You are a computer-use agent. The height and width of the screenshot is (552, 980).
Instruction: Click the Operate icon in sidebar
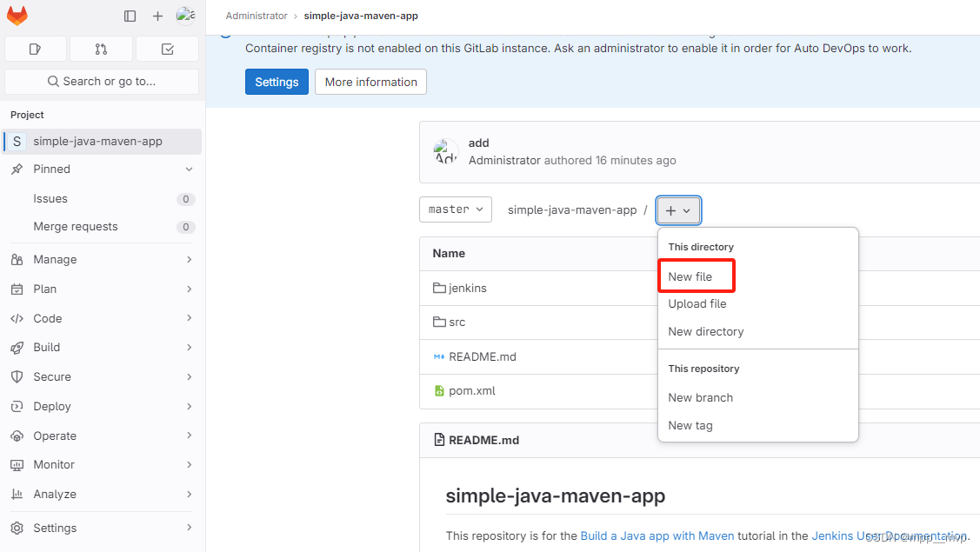coord(17,436)
